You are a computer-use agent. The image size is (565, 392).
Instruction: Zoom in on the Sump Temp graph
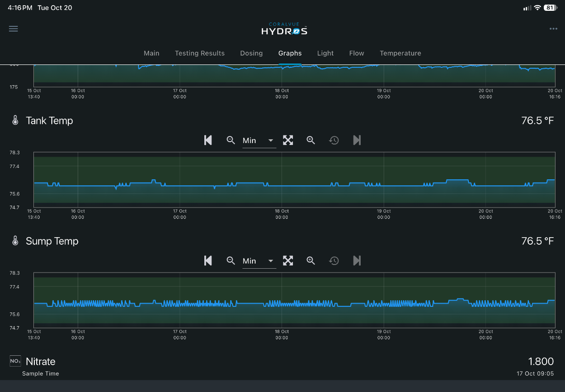(x=311, y=261)
